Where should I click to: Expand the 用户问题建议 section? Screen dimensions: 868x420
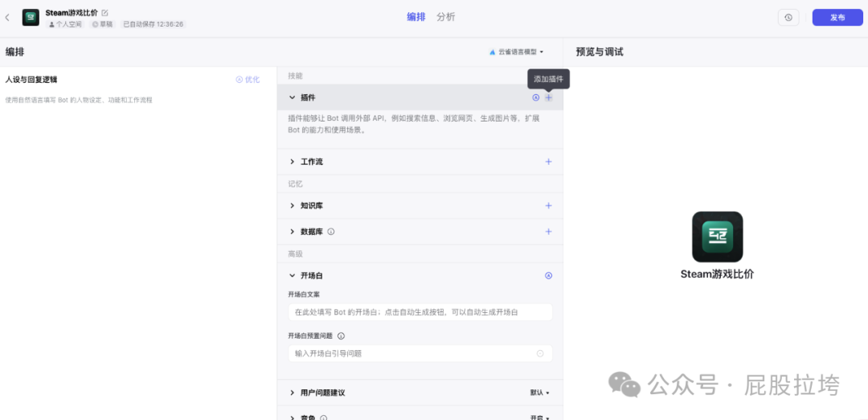point(293,393)
